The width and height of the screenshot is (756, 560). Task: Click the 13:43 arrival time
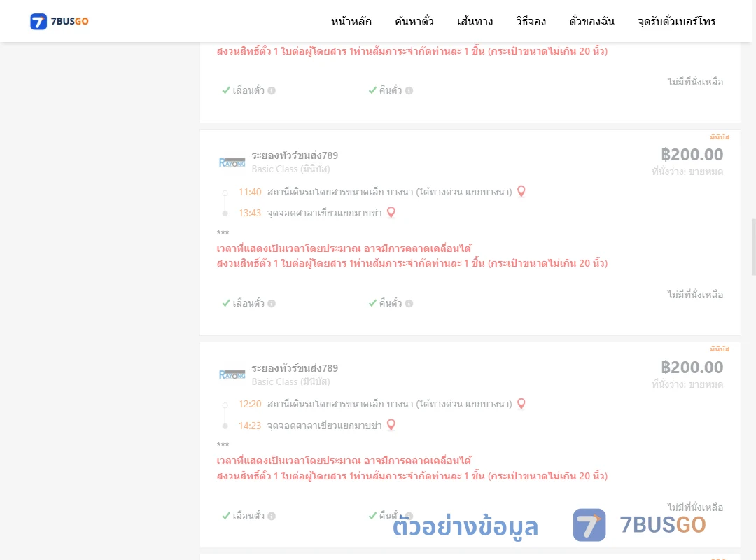pyautogui.click(x=250, y=213)
